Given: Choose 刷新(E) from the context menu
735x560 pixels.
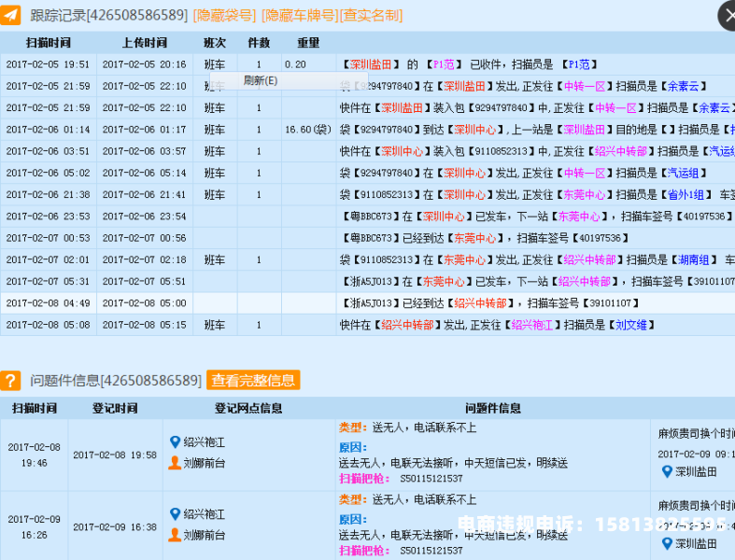Looking at the screenshot, I should [x=261, y=81].
